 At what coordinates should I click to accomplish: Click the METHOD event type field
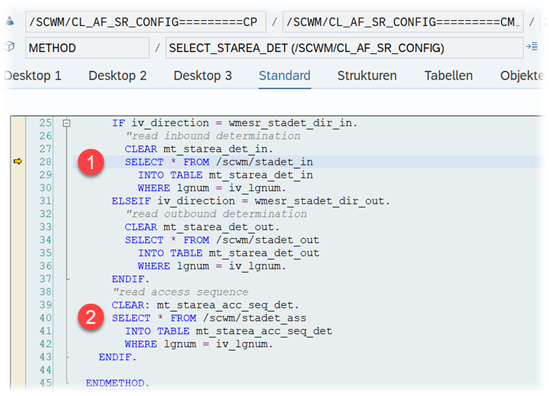87,48
